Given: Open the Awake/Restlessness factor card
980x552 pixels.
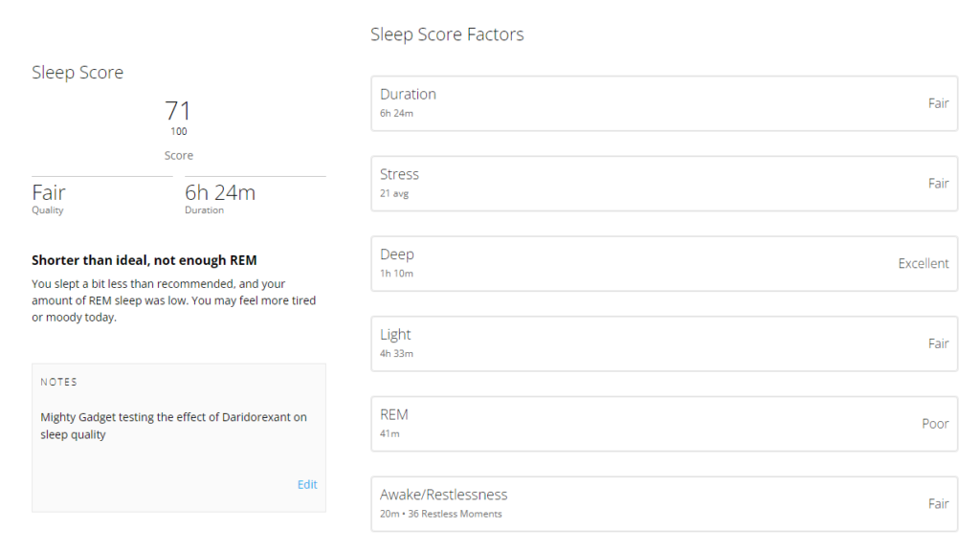Looking at the screenshot, I should [663, 504].
